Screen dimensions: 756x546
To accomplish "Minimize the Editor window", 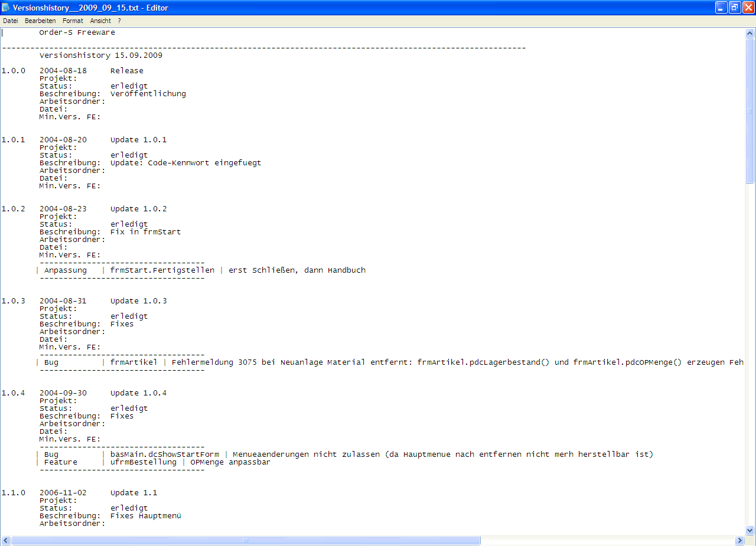I will pyautogui.click(x=721, y=8).
